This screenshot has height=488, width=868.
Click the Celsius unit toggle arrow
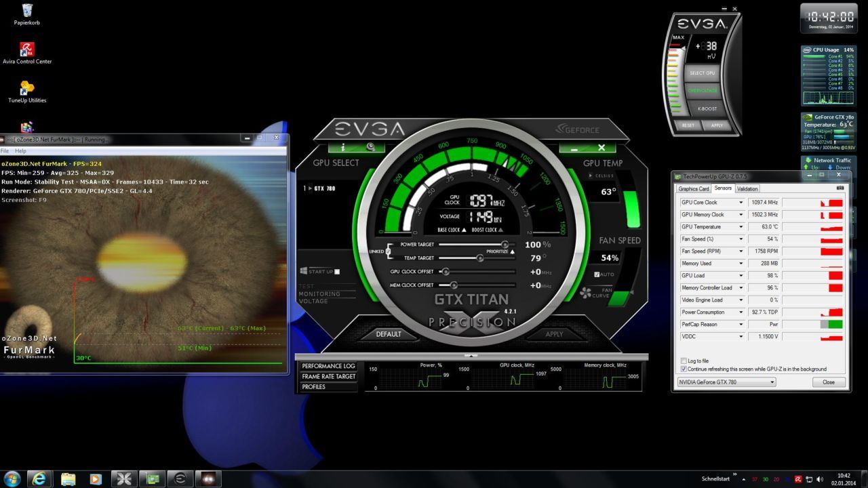coord(590,176)
